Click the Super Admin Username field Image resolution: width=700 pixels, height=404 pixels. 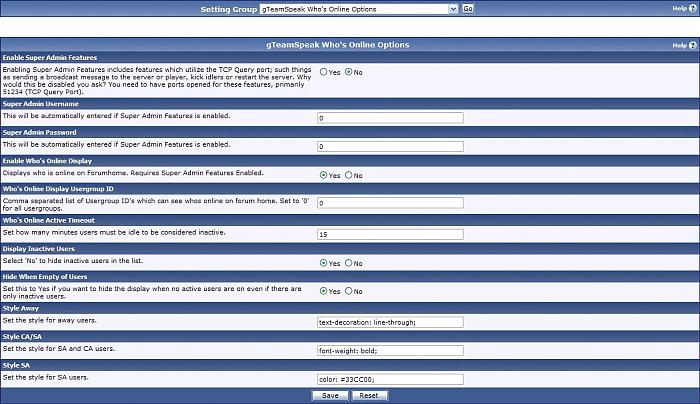tap(389, 117)
